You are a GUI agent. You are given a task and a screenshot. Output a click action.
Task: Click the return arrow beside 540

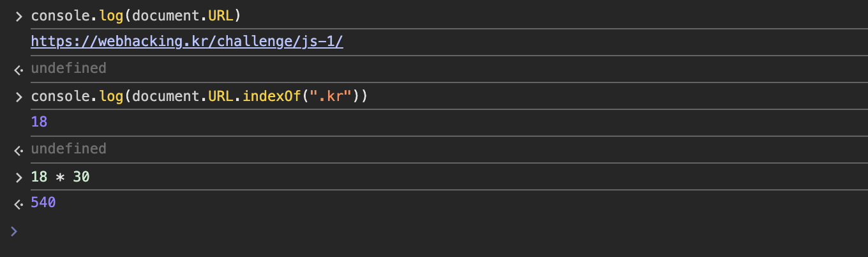click(19, 204)
